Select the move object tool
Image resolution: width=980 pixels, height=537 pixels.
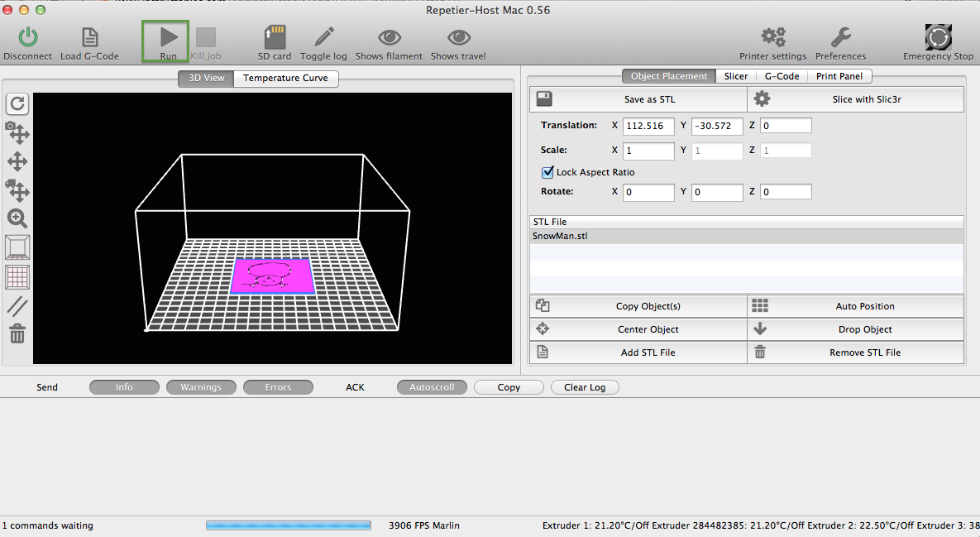click(x=17, y=190)
